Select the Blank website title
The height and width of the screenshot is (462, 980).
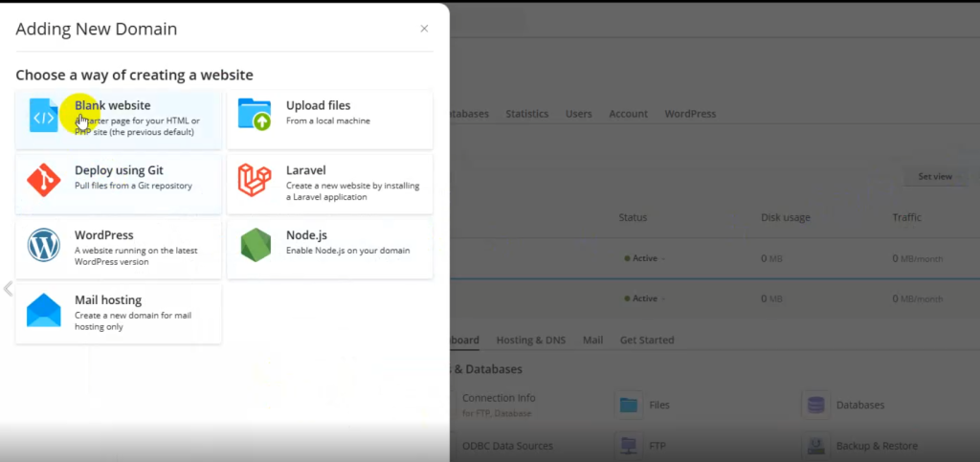click(x=113, y=105)
